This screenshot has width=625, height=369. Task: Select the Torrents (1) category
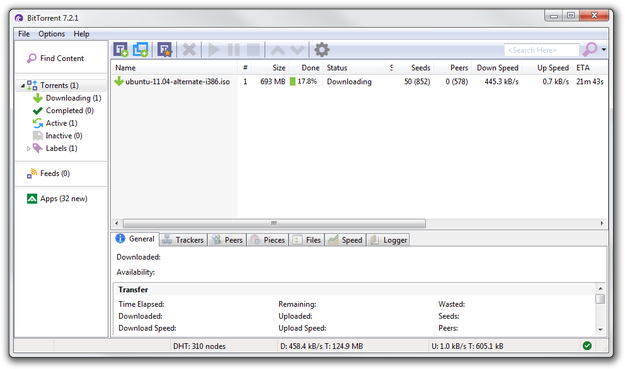pyautogui.click(x=59, y=85)
